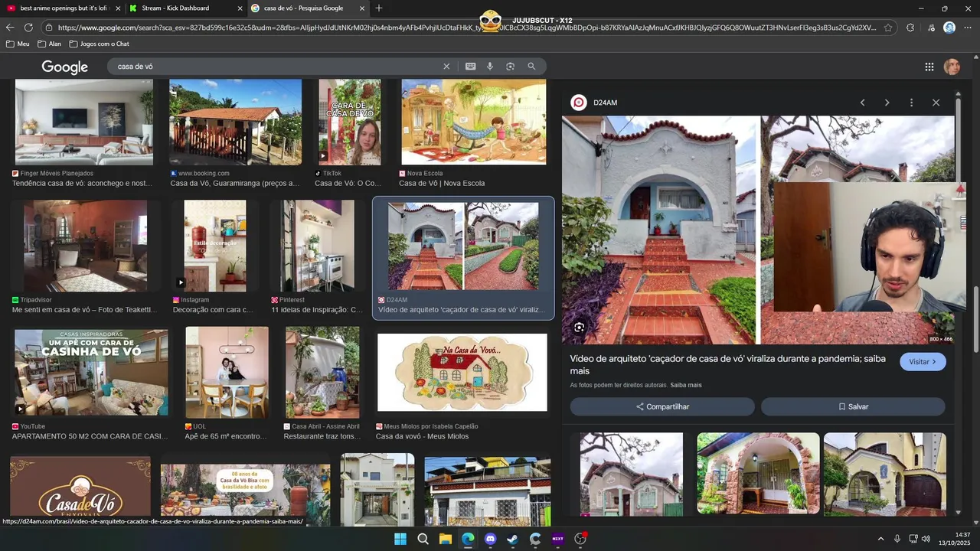Click the Vídeo de arquiteto preview title
This screenshot has width=980, height=551.
pos(727,364)
